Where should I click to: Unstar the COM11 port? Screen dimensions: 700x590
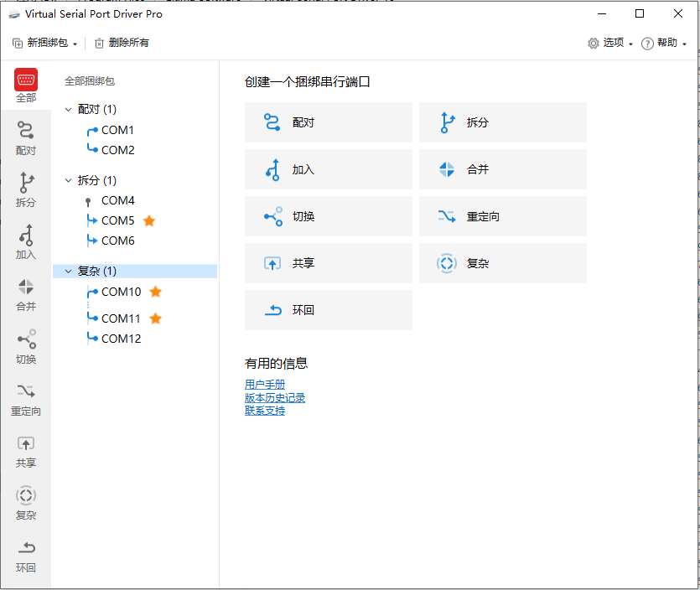[155, 318]
